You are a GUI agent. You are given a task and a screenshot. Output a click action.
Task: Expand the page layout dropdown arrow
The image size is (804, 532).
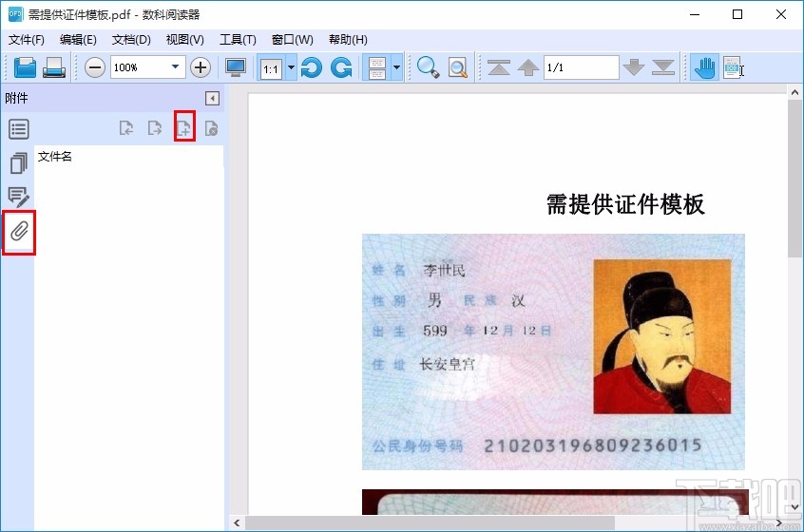tap(396, 67)
